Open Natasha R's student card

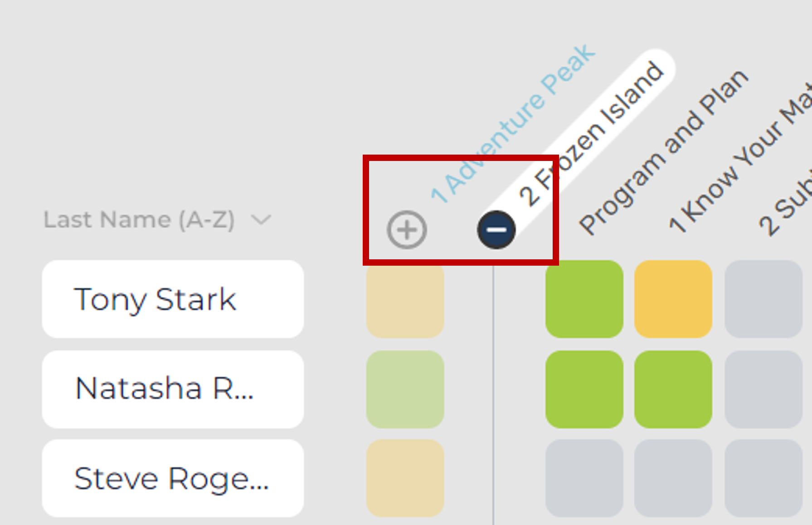[x=172, y=389]
